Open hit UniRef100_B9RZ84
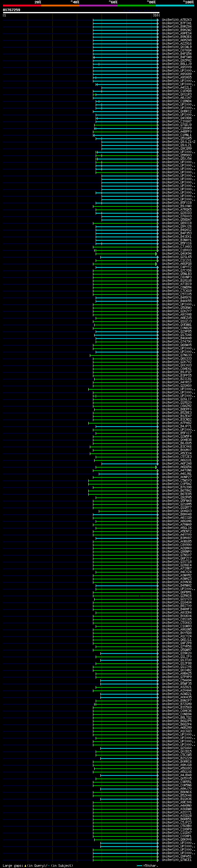The image size is (197, 868). point(176,26)
